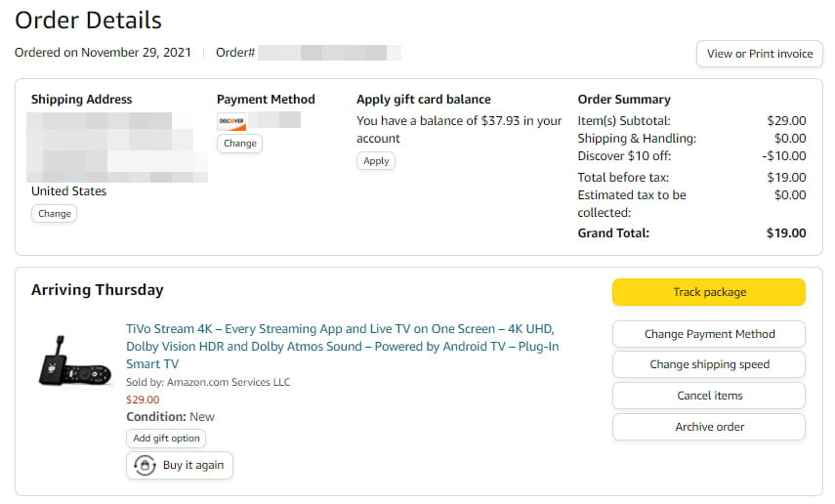The image size is (835, 504).
Task: Click the Condition: New text
Action: point(170,417)
